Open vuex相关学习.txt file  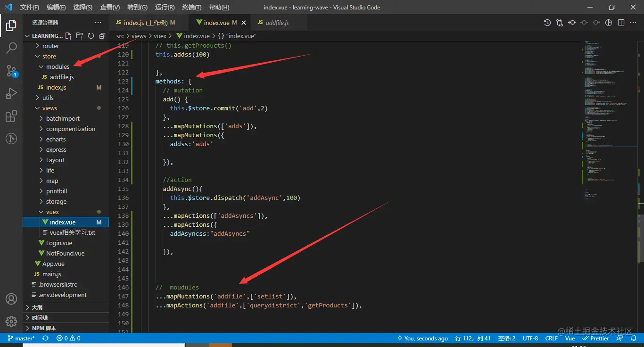[x=66, y=233]
